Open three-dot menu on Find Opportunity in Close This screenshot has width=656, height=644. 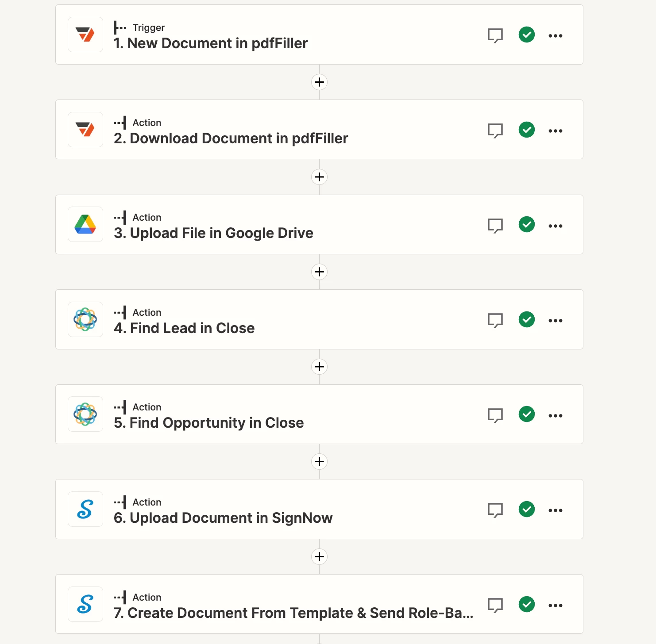(x=556, y=416)
